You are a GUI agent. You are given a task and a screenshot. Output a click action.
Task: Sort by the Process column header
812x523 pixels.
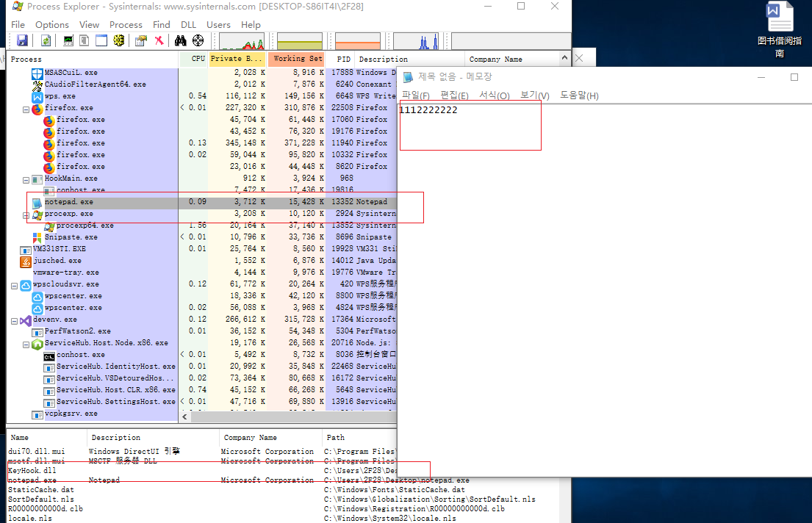coord(93,59)
